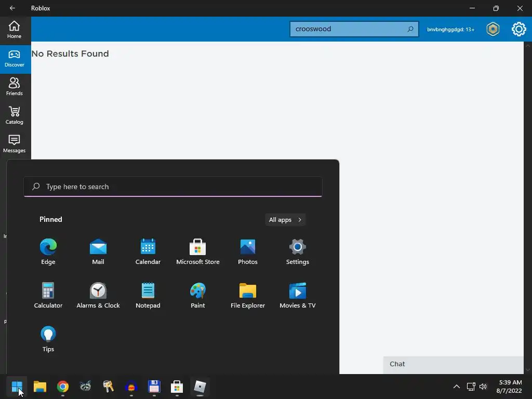Open Microsoft Store from pinned apps
532x399 pixels.
point(198,251)
